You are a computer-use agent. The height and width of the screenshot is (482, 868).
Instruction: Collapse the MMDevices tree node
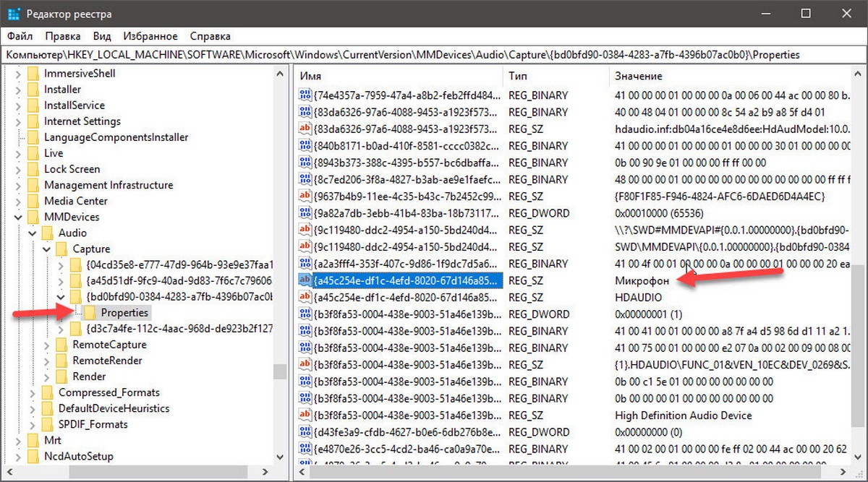(18, 217)
